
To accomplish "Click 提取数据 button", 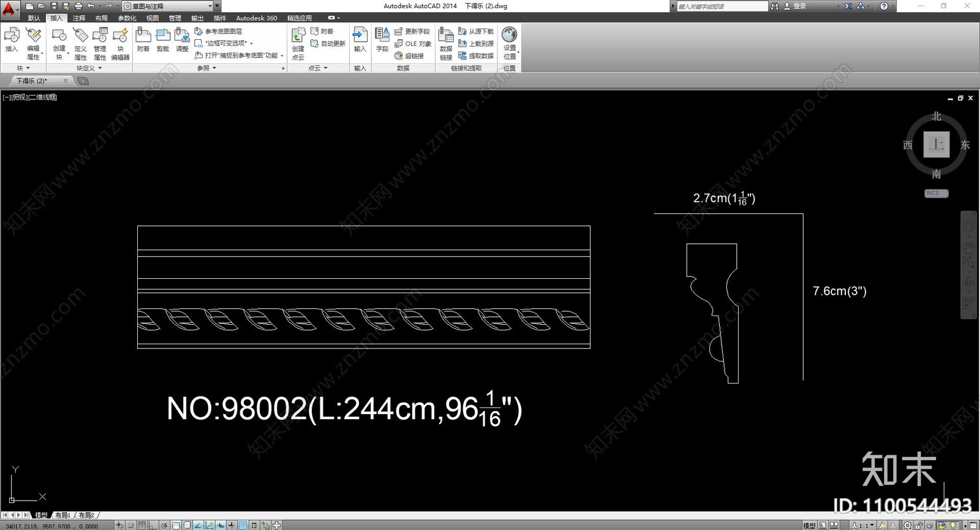I will click(476, 56).
